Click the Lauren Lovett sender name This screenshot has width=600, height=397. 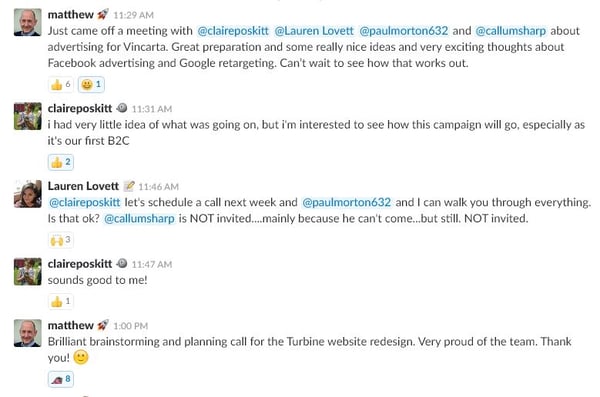[83, 186]
